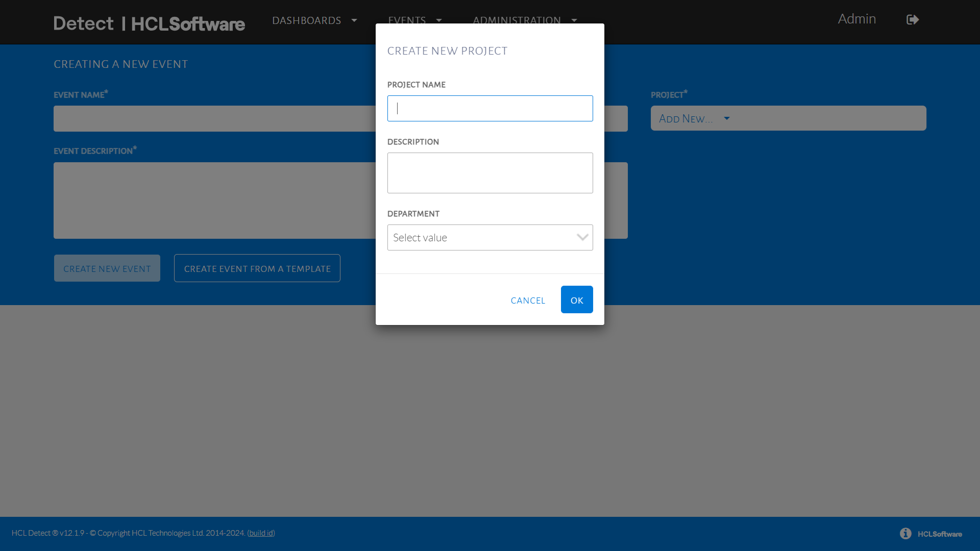The image size is (980, 551).
Task: Click the Create New Event button
Action: 107,268
